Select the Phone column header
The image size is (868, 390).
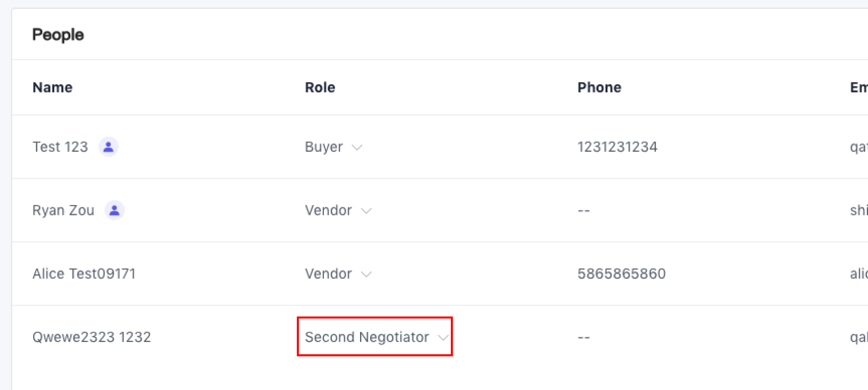pos(599,87)
